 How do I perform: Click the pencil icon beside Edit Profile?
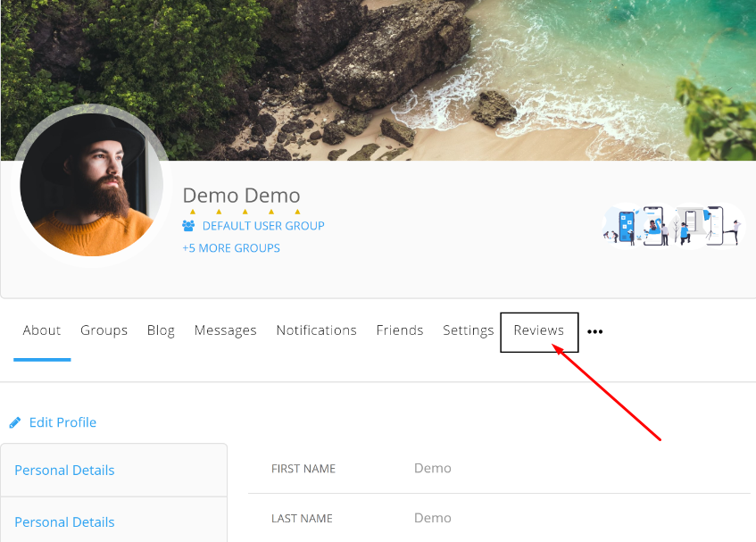(x=15, y=423)
